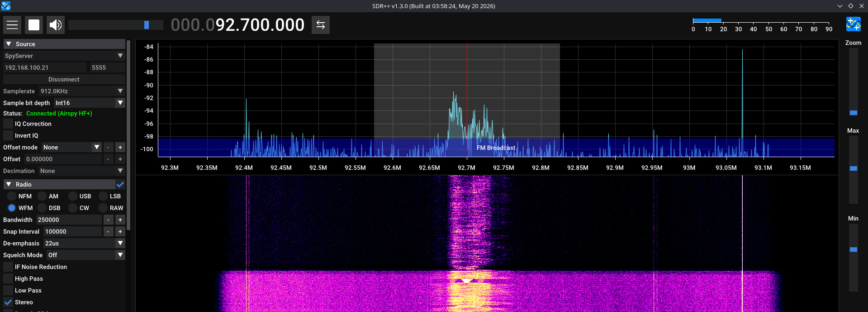Click the plus stepper beside Offset mode
Image resolution: width=868 pixels, height=312 pixels.
pyautogui.click(x=120, y=147)
